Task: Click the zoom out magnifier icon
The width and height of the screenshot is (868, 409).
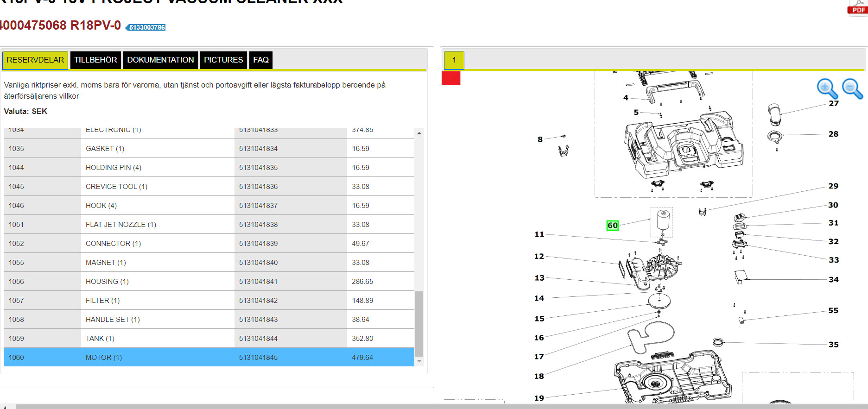Action: 852,88
